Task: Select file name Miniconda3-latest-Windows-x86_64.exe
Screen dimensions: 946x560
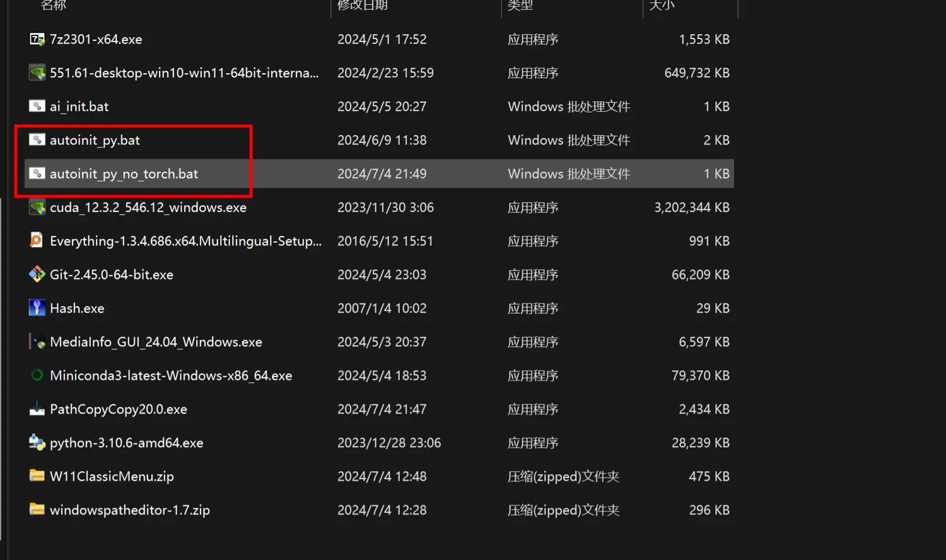Action: point(171,375)
